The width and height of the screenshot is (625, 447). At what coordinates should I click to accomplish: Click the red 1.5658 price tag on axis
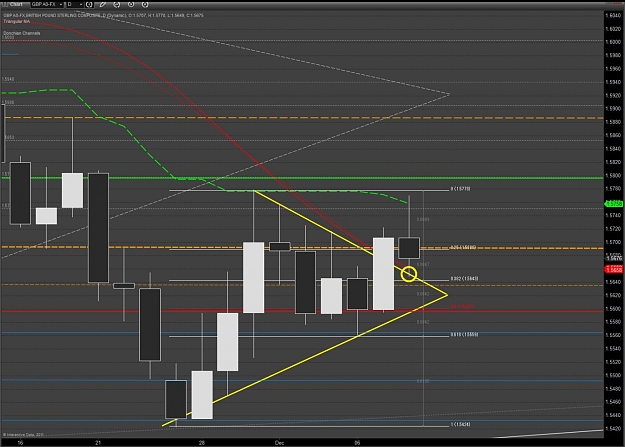(x=614, y=270)
